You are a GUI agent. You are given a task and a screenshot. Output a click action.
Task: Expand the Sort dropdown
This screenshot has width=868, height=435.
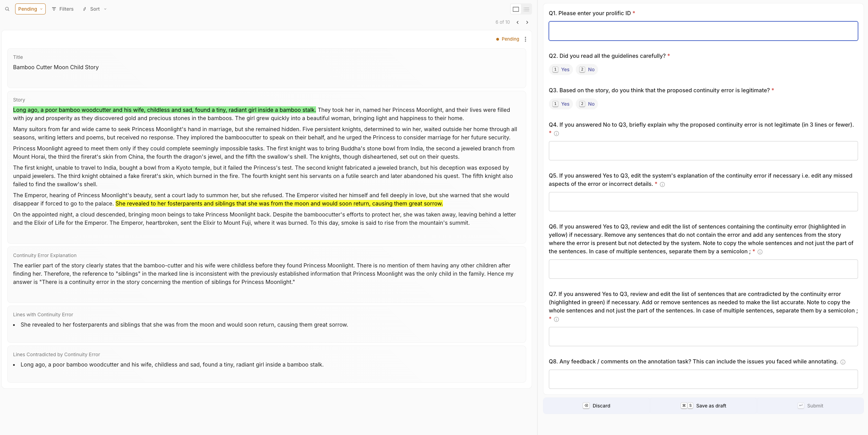coord(95,9)
